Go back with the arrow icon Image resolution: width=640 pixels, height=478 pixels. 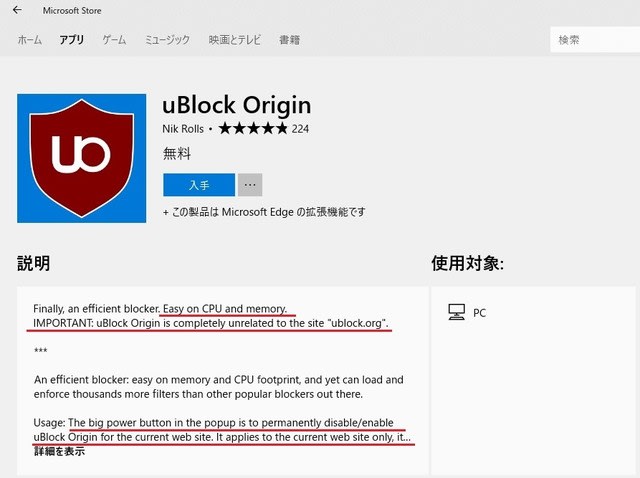[x=17, y=10]
